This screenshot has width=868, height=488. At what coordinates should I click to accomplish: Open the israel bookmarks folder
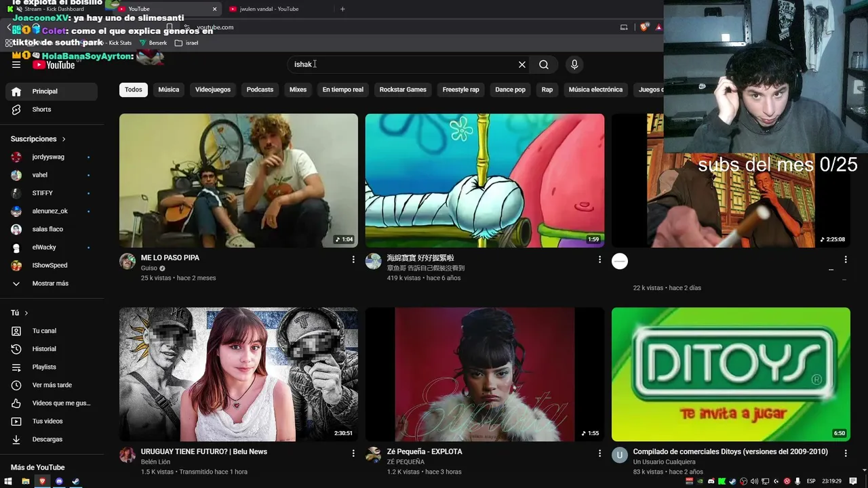click(186, 43)
